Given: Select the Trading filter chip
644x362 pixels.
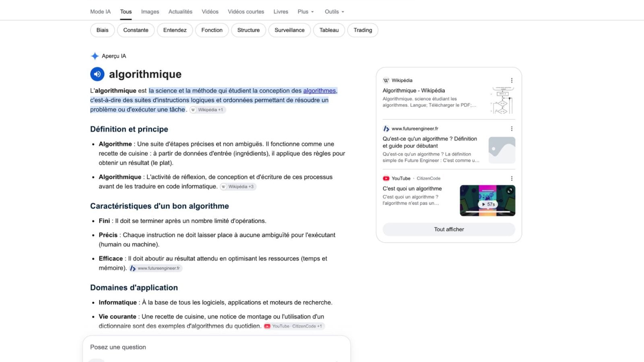Looking at the screenshot, I should coord(363,30).
